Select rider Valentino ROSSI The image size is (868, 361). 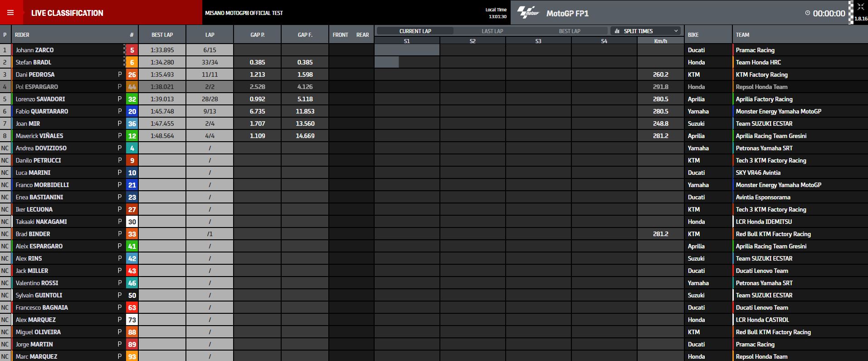coord(37,283)
